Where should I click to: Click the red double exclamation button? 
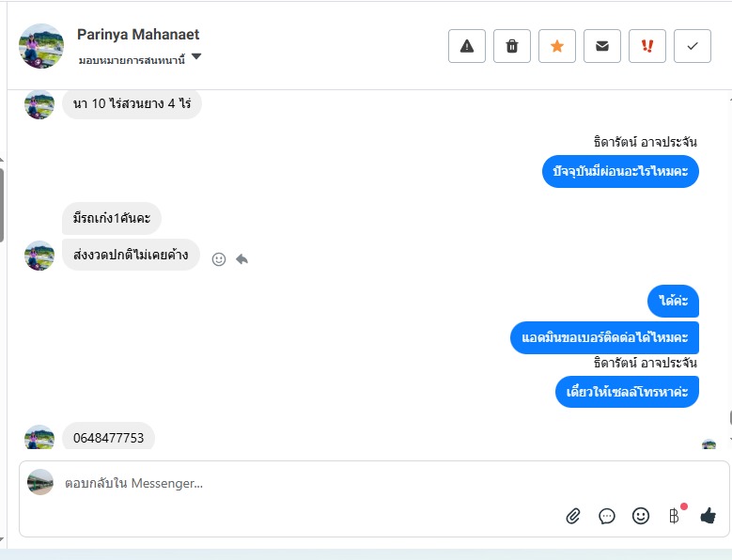pyautogui.click(x=647, y=46)
